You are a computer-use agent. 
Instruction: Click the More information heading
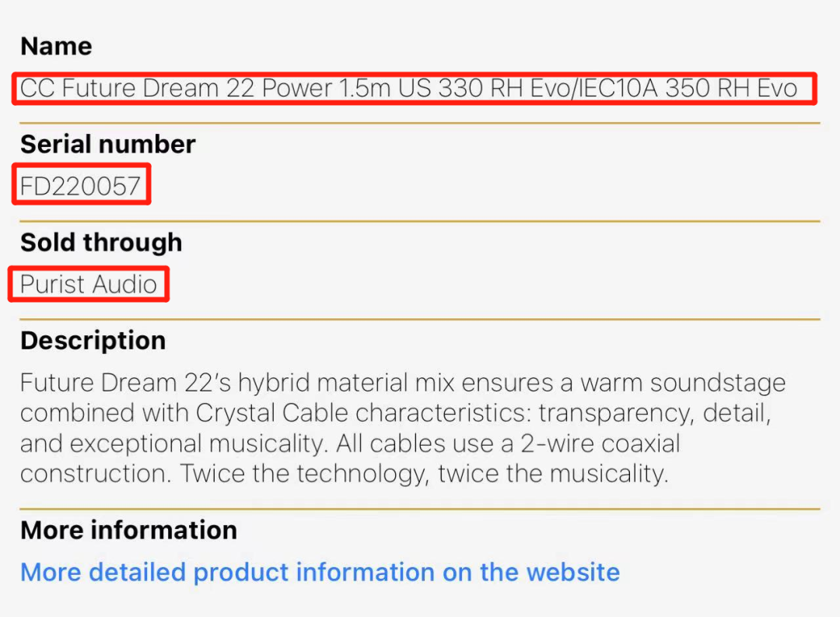click(x=128, y=530)
